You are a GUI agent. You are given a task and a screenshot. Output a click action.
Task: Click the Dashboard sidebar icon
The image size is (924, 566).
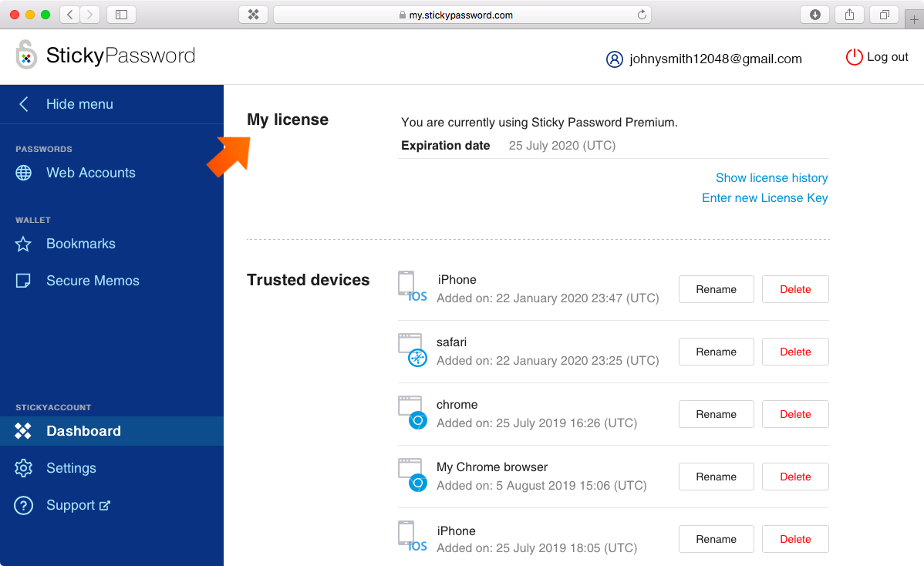click(23, 431)
